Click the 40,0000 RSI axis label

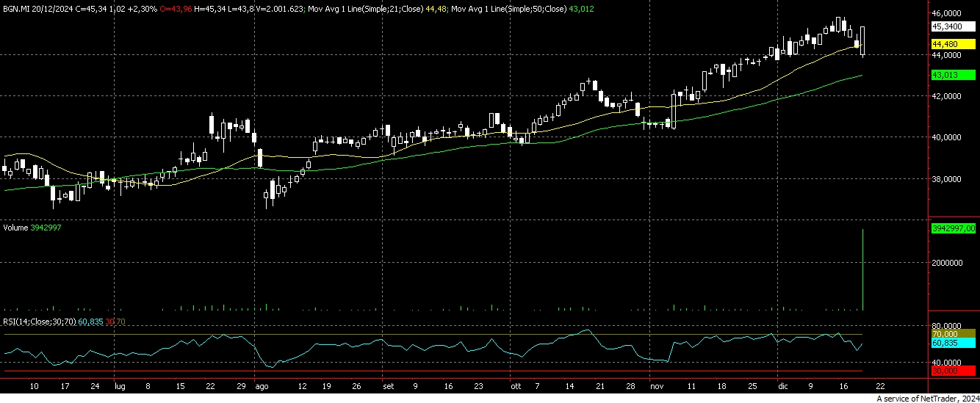(947, 362)
